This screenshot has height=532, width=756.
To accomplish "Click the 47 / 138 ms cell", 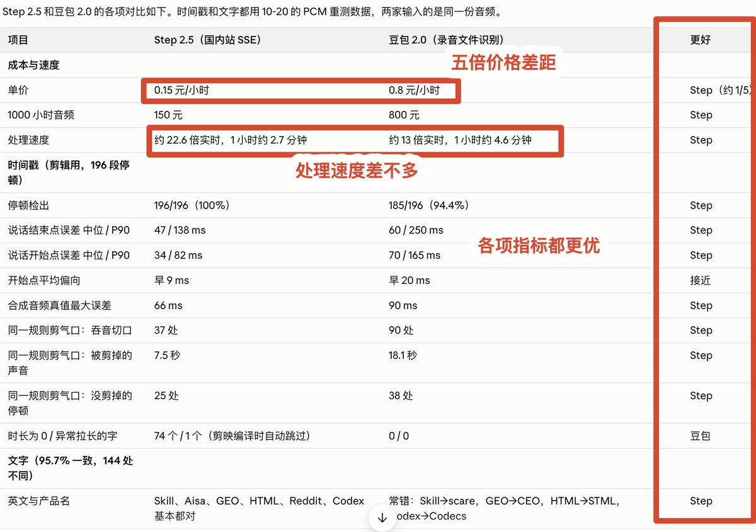I will [180, 230].
